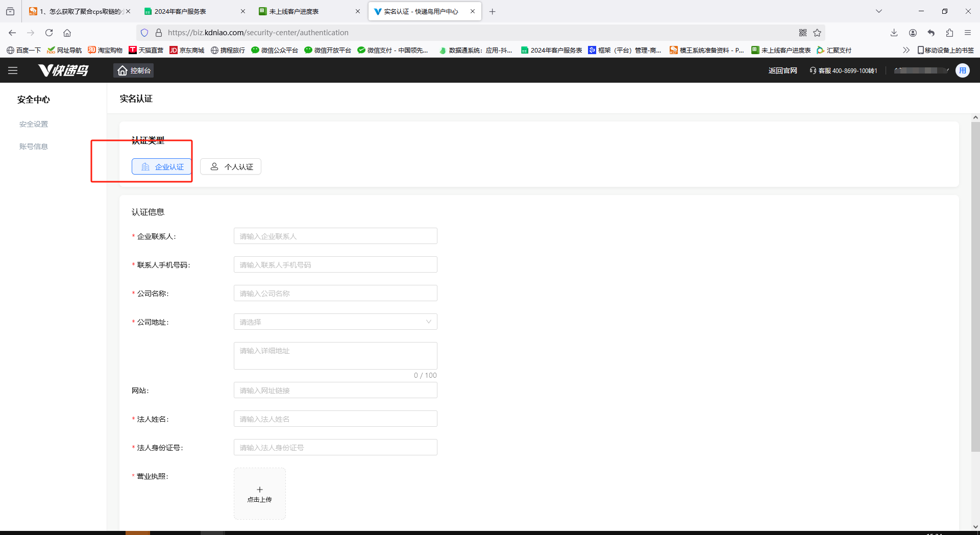The width and height of the screenshot is (980, 535).
Task: Open the browser downloads icon
Action: pos(894,33)
